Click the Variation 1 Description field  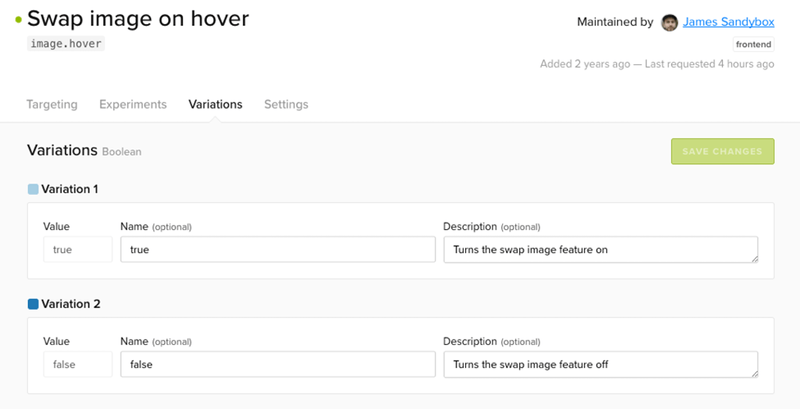[600, 250]
